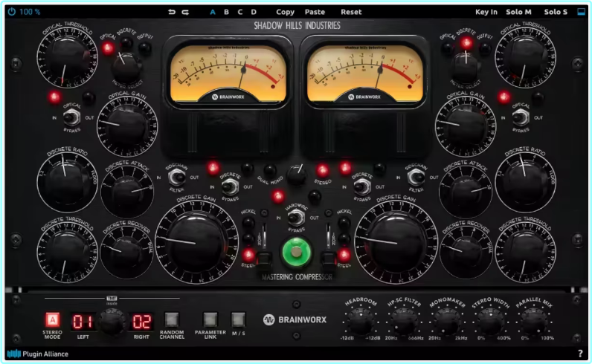The height and width of the screenshot is (364, 592).
Task: Open the help question mark icon
Action: coord(580,354)
